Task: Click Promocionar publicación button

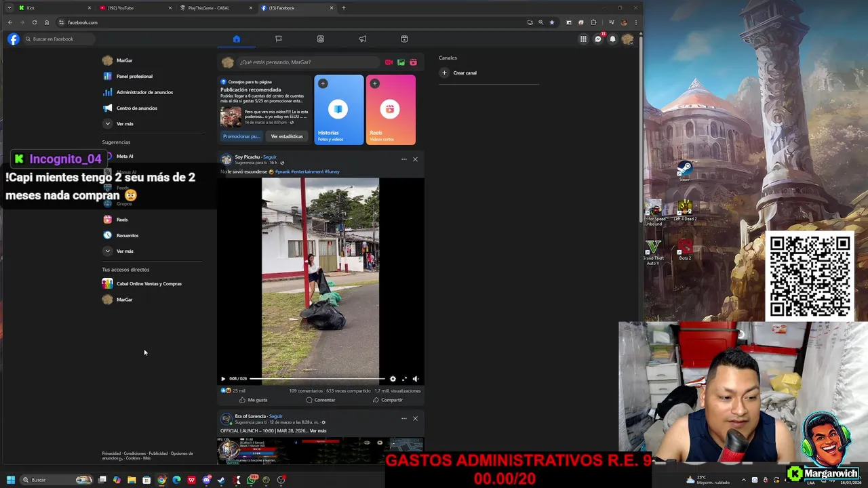Action: pos(241,136)
